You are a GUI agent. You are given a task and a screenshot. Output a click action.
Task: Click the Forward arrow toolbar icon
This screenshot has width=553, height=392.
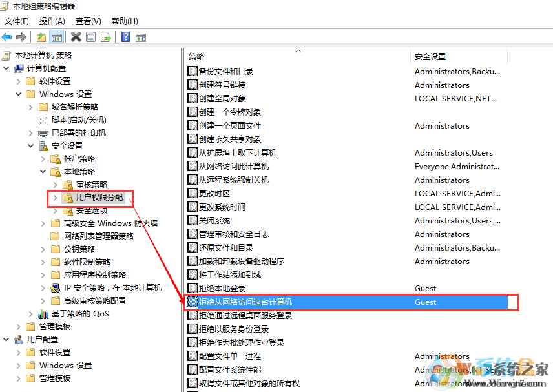21,37
